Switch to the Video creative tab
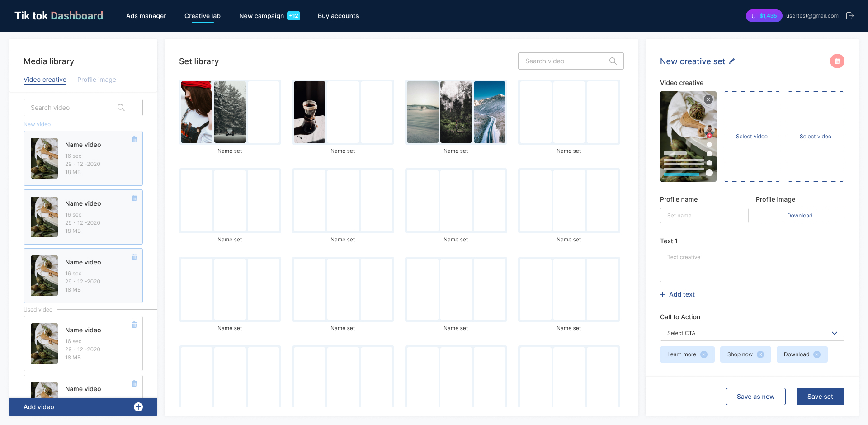This screenshot has width=868, height=425. pyautogui.click(x=45, y=80)
